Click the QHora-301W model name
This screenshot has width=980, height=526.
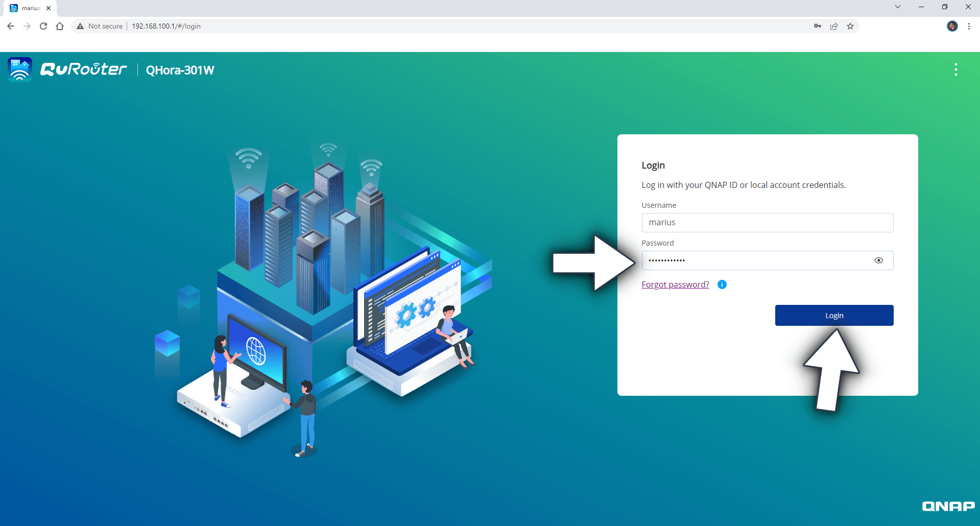click(180, 70)
